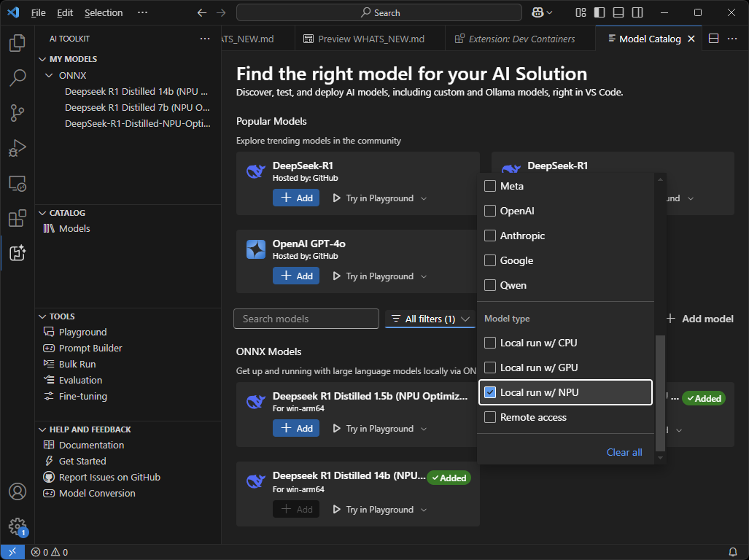This screenshot has width=749, height=560.
Task: Uncheck Local run w/ NPU filter
Action: [491, 392]
